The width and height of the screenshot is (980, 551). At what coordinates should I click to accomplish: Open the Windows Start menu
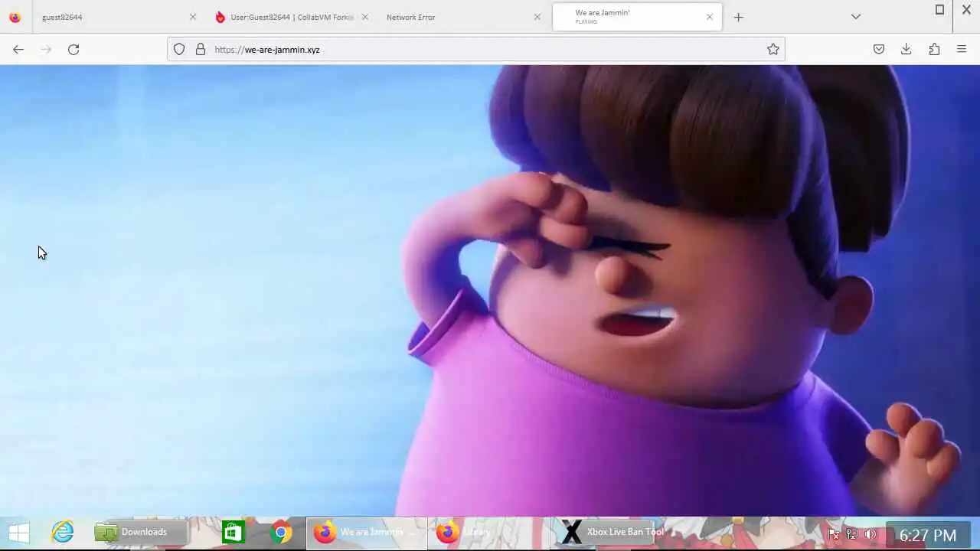19,532
